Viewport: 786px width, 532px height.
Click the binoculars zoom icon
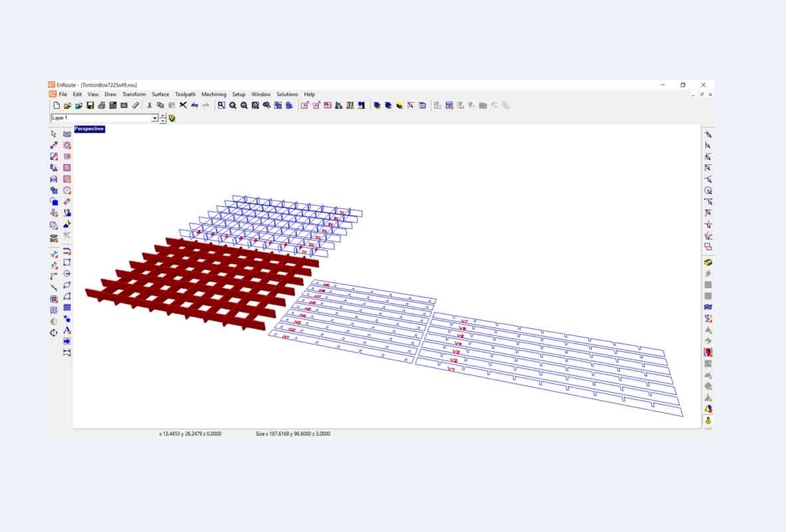pos(267,106)
